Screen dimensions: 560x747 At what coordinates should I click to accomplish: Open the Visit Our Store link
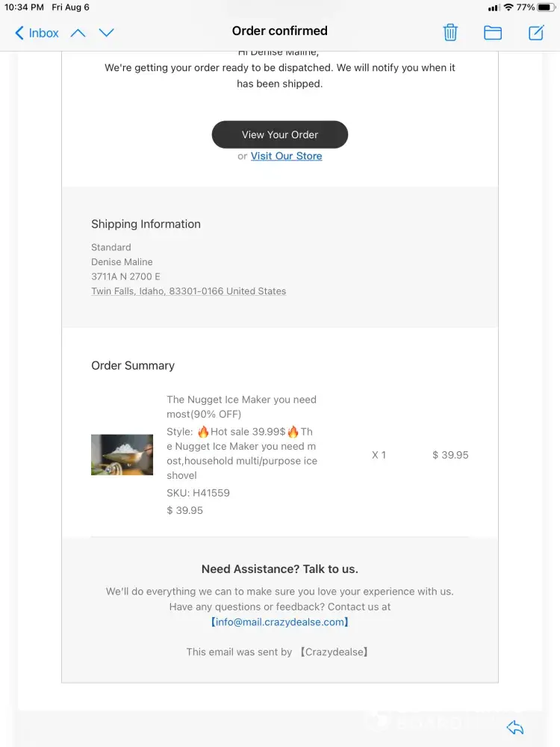[x=286, y=156]
